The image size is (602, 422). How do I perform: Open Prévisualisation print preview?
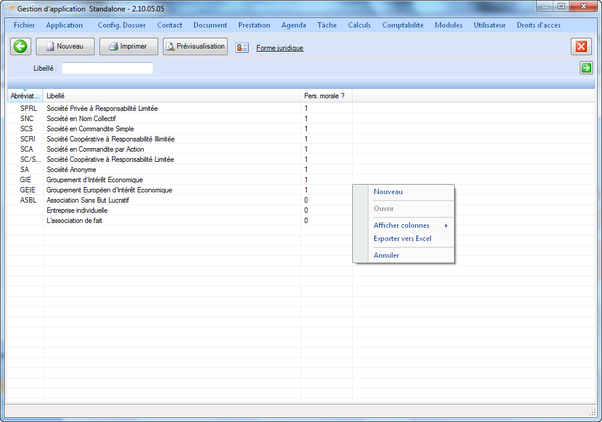pyautogui.click(x=195, y=46)
